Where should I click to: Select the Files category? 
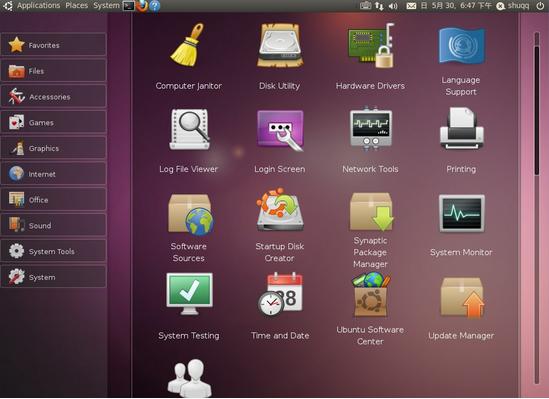(54, 71)
